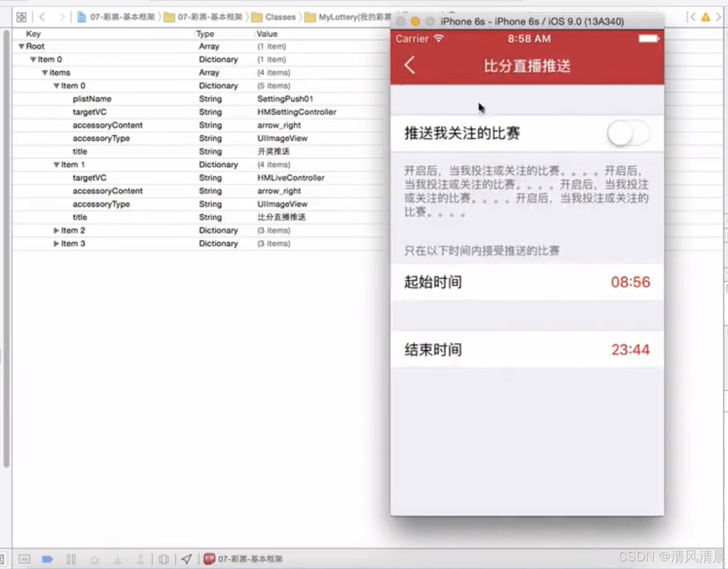Open the debug view hierarchy icon
The height and width of the screenshot is (569, 728).
(164, 559)
